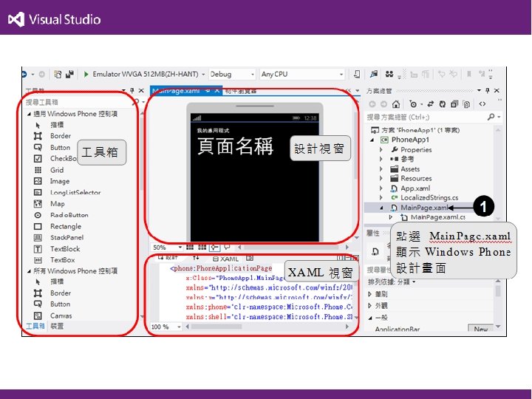
Task: Select CheckBox control in Toolbox
Action: (x=55, y=158)
